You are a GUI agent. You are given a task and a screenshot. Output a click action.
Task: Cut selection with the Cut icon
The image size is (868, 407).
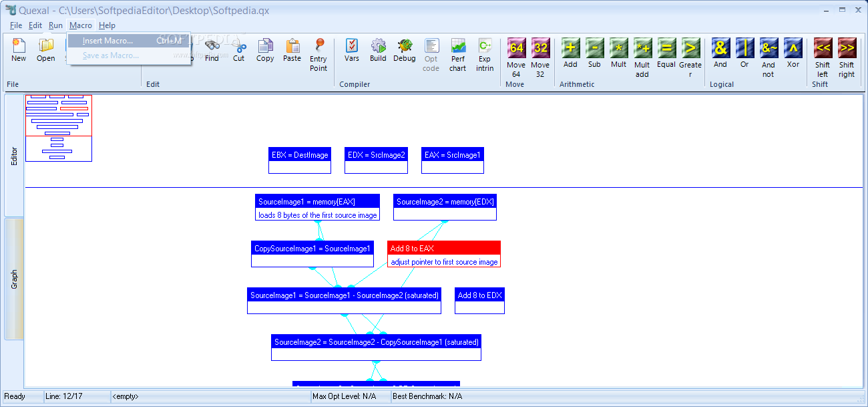click(239, 45)
